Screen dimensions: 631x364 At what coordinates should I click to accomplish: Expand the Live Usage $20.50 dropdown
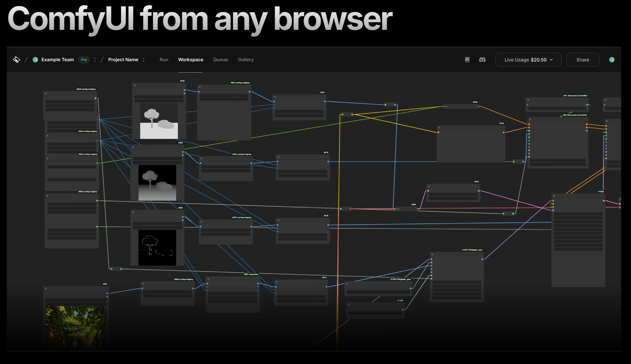point(528,60)
